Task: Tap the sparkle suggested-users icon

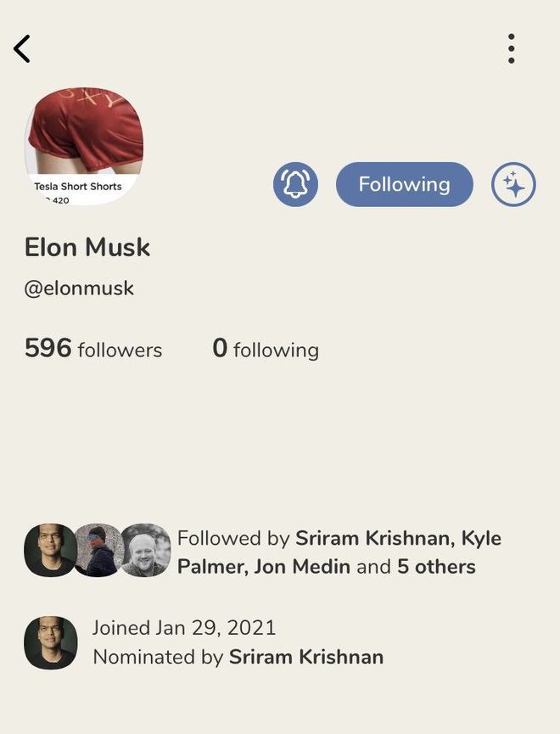Action: point(513,184)
